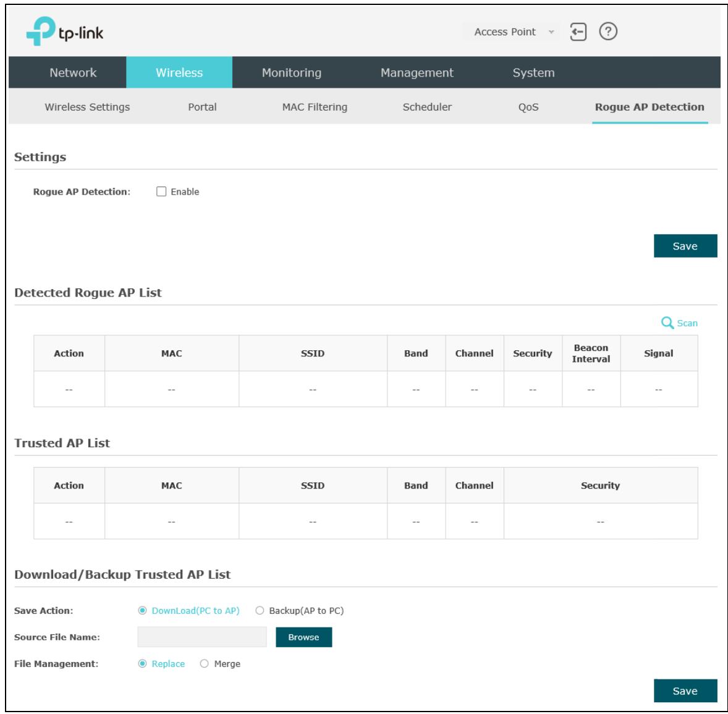This screenshot has width=728, height=714.
Task: Save the Rogue AP Detection settings
Action: pos(685,246)
